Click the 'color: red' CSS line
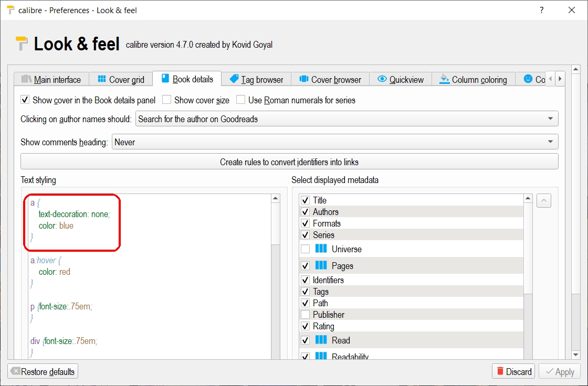This screenshot has height=386, width=588. point(55,272)
